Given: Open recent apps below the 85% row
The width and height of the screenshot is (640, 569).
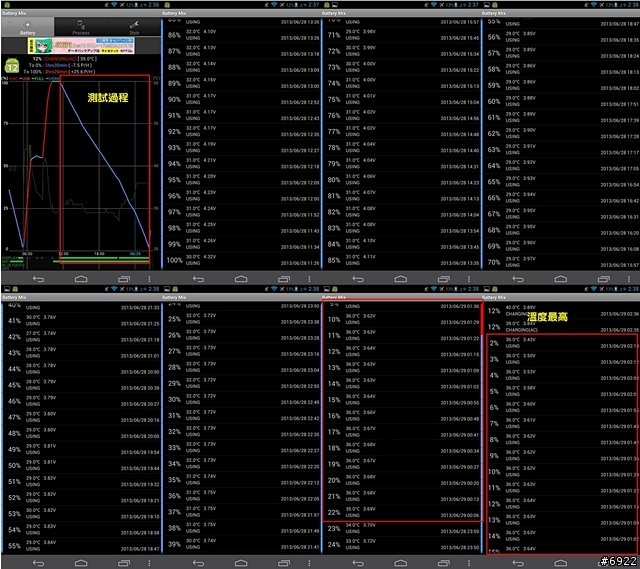Looking at the screenshot, I should click(444, 279).
